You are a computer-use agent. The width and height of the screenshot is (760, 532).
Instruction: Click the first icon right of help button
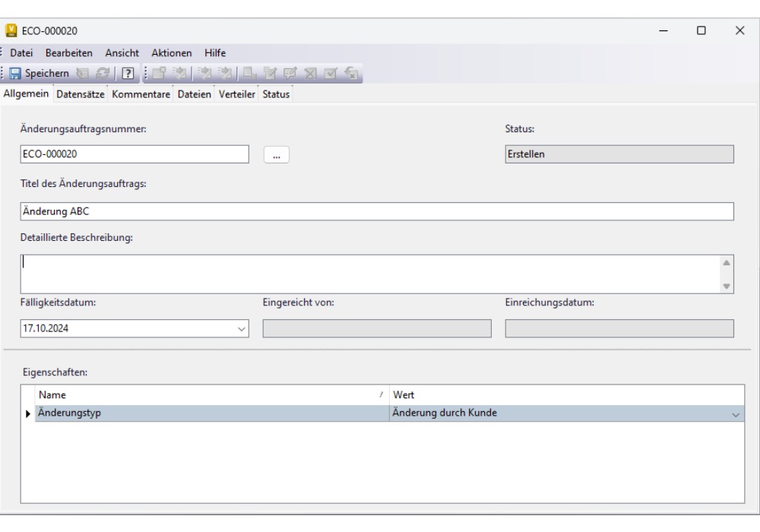[160, 74]
